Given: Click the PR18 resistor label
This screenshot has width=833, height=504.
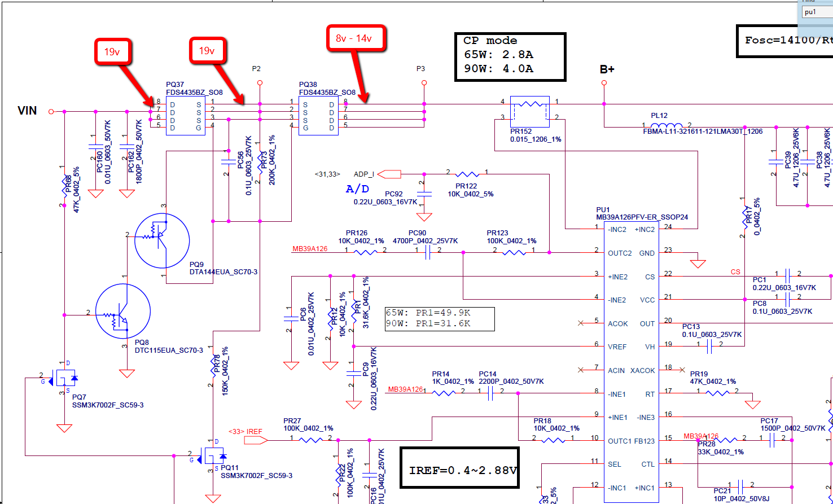Looking at the screenshot, I should (x=542, y=421).
